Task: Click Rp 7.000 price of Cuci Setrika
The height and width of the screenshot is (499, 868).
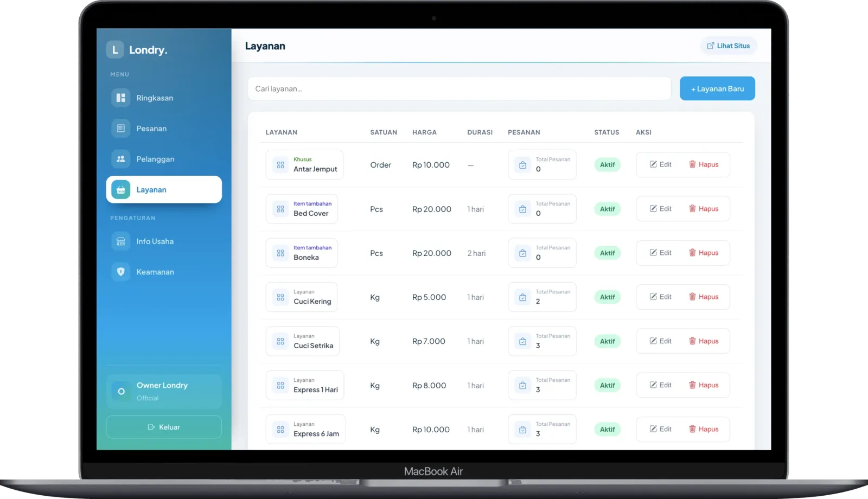Action: coord(429,341)
